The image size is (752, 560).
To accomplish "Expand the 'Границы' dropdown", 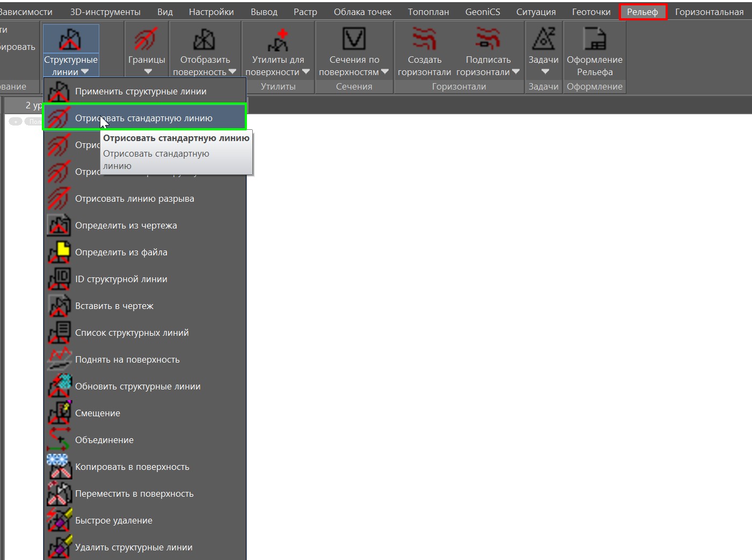I will pyautogui.click(x=148, y=72).
